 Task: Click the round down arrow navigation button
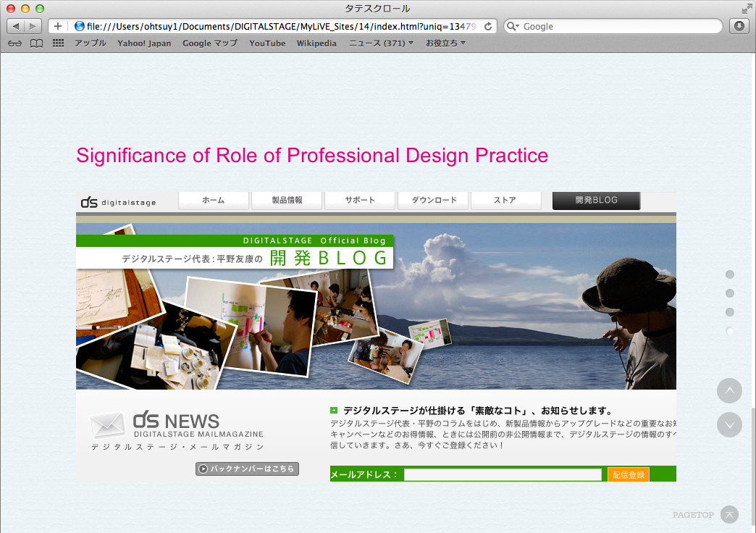click(729, 424)
